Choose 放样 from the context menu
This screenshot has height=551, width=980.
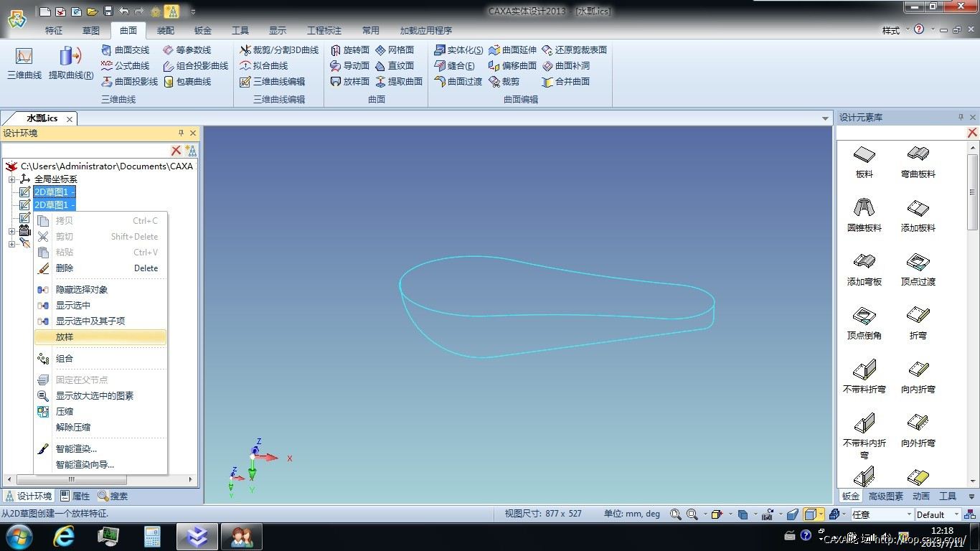[65, 336]
